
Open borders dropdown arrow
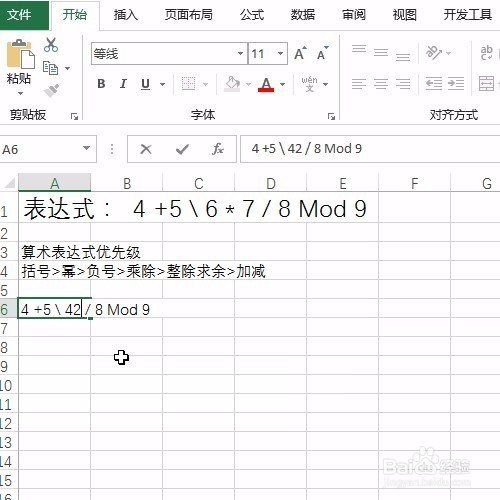click(206, 84)
